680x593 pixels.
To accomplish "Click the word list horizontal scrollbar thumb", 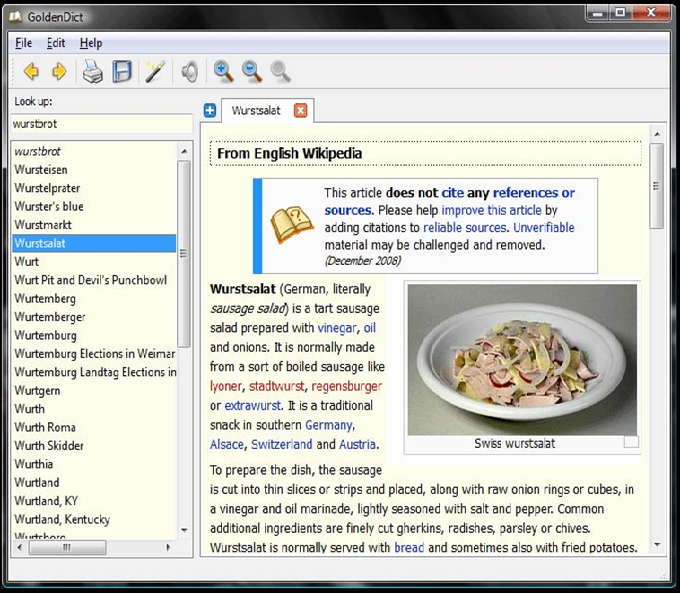I will pyautogui.click(x=67, y=547).
